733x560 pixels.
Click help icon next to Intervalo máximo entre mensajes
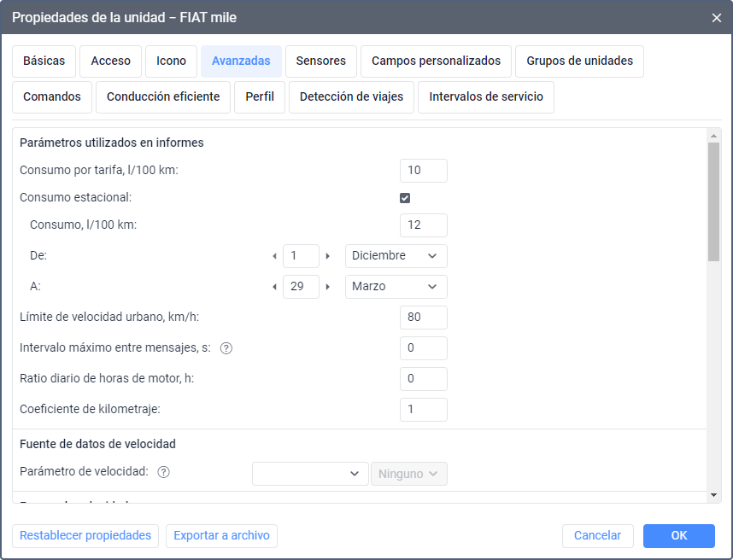[x=226, y=348]
